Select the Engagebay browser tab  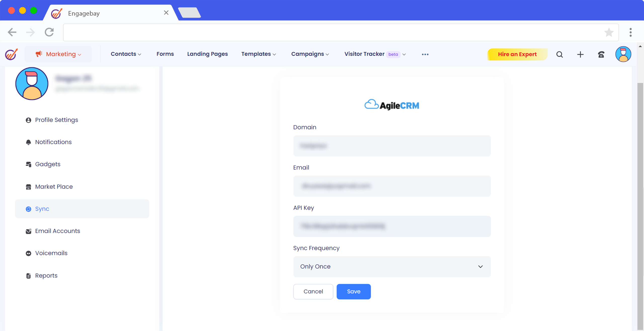111,13
